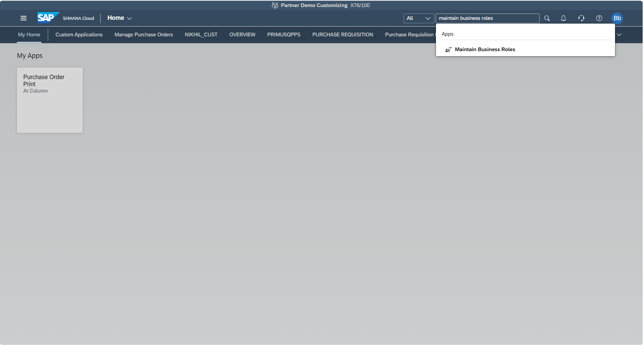
Task: Click the Apps heading in search suggestions
Action: [447, 34]
